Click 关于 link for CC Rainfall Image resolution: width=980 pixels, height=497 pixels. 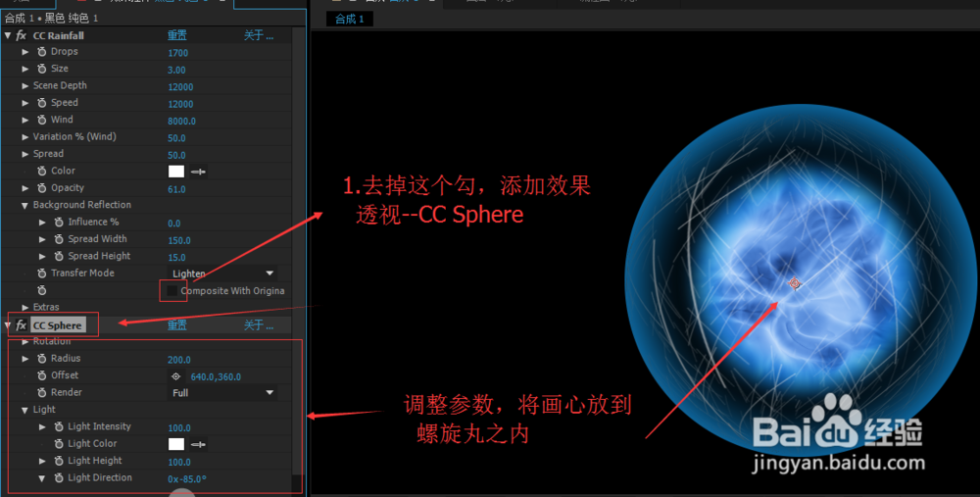point(258,35)
